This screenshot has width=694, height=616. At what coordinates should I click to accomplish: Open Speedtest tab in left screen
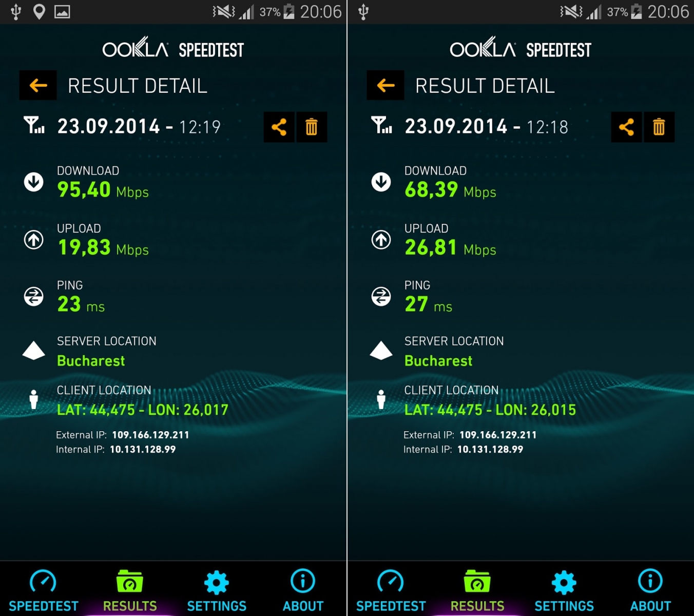pos(43,590)
